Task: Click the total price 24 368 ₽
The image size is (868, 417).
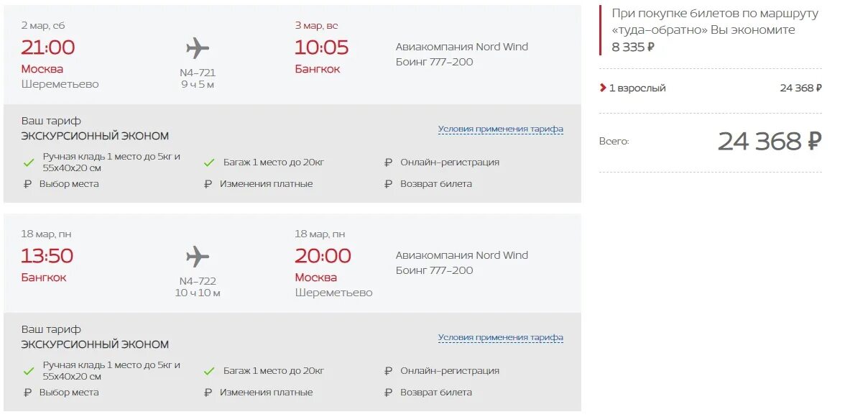Action: (769, 141)
